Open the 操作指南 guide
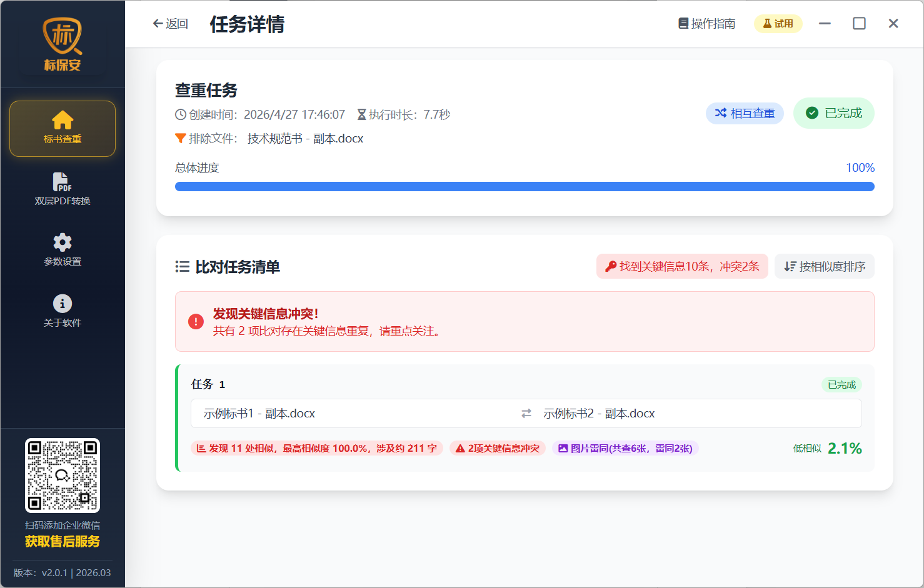 coord(706,24)
